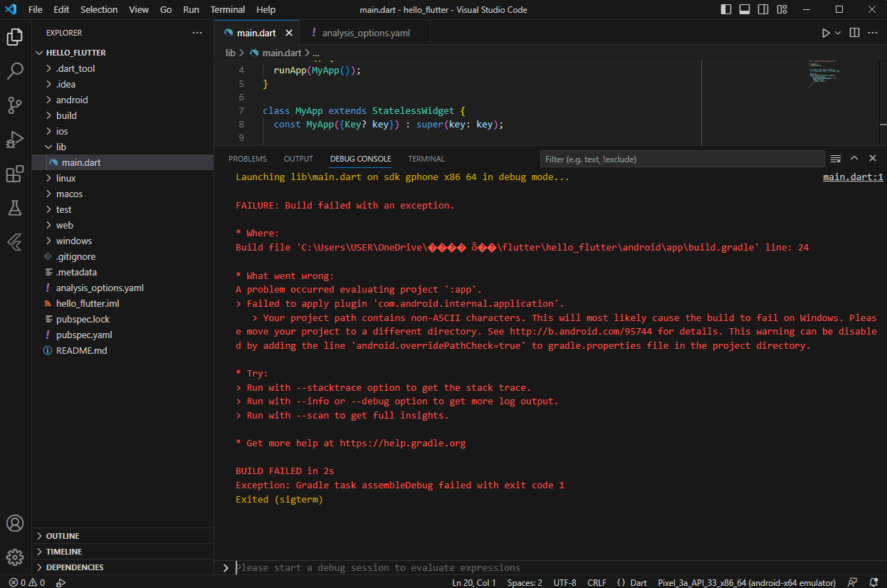Expand the android folder
Screen dimensions: 887x588
coord(72,100)
